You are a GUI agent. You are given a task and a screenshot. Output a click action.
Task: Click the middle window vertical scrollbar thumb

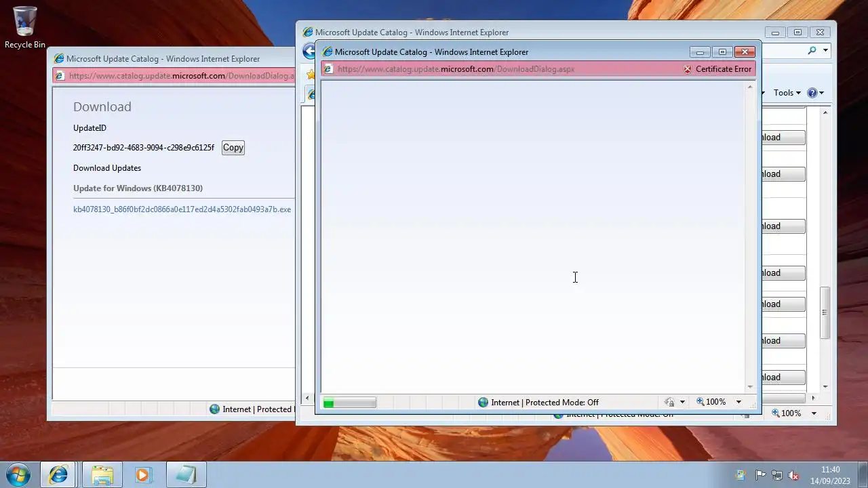click(825, 312)
